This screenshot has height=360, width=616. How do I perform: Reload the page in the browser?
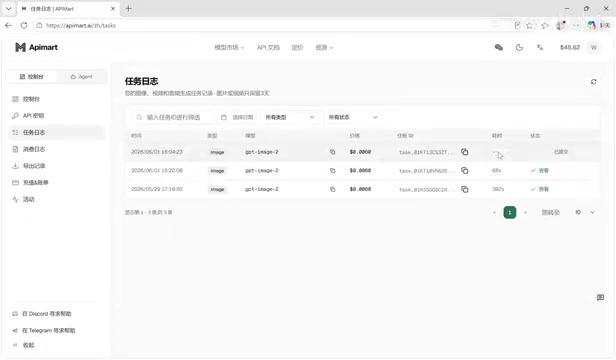pos(24,25)
